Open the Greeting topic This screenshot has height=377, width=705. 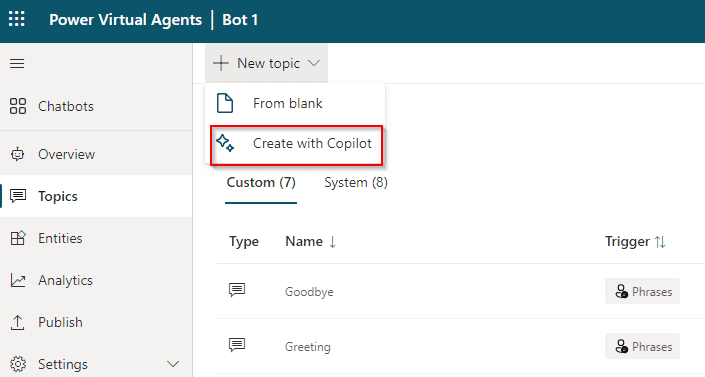click(x=308, y=347)
